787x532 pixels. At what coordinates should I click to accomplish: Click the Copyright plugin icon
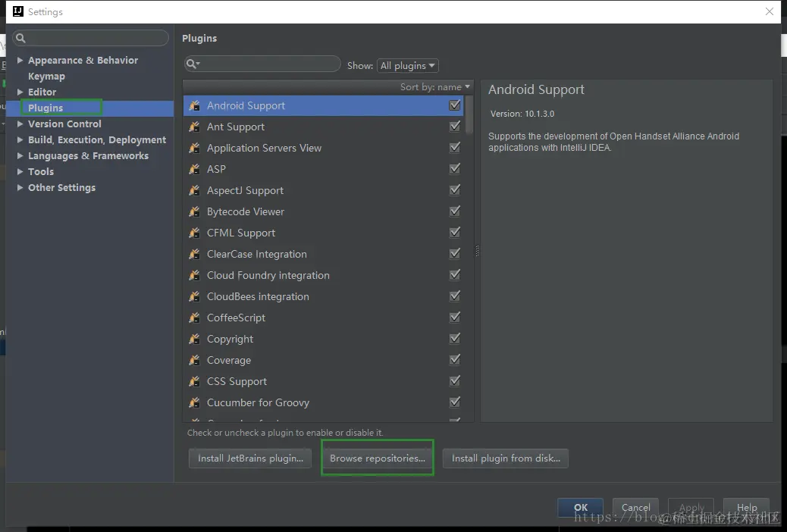coord(194,339)
